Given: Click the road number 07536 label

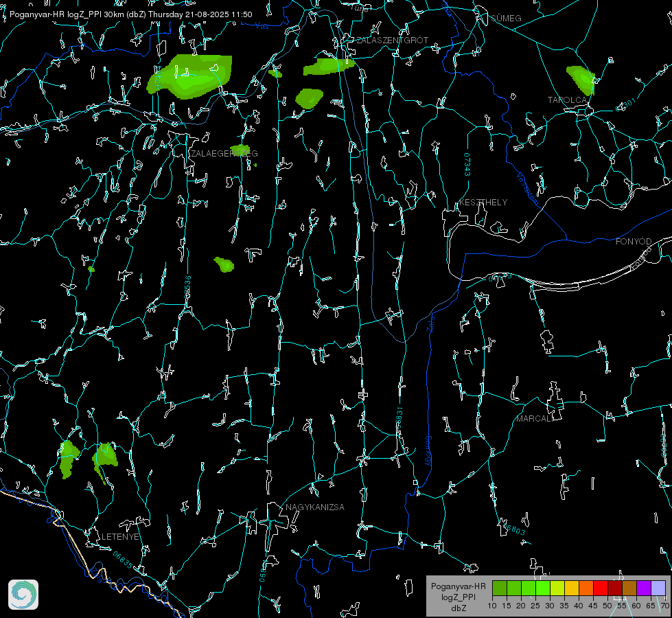Looking at the screenshot, I should (187, 287).
